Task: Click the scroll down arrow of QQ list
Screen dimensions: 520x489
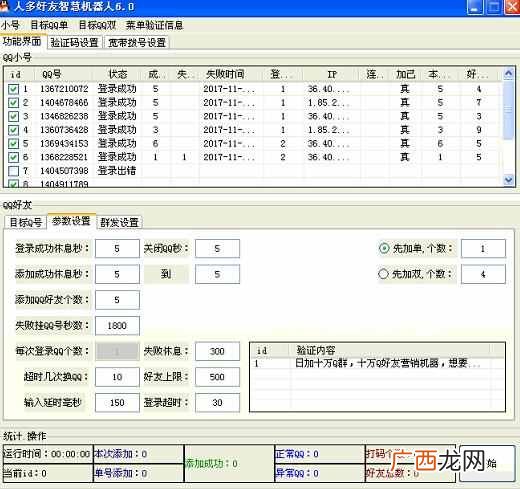Action: (x=508, y=180)
